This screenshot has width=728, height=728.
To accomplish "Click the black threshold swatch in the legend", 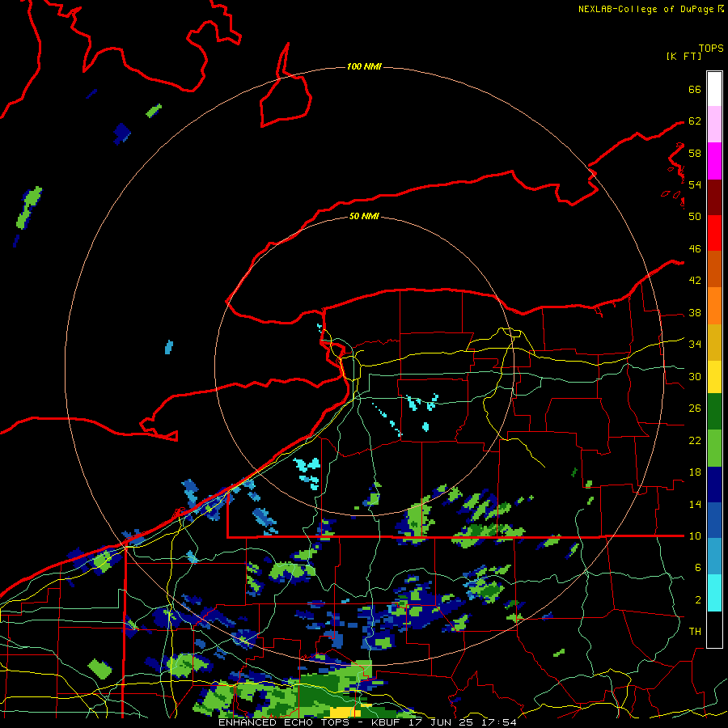I will [714, 629].
